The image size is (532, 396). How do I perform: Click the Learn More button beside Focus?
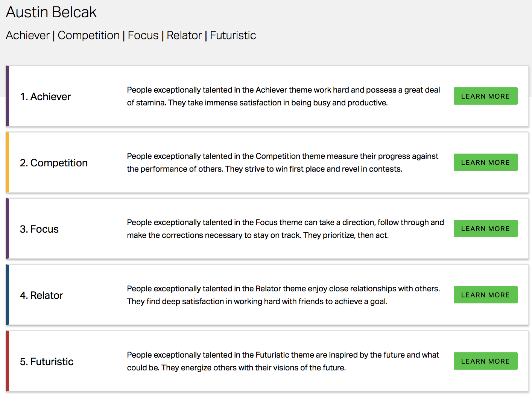(485, 228)
